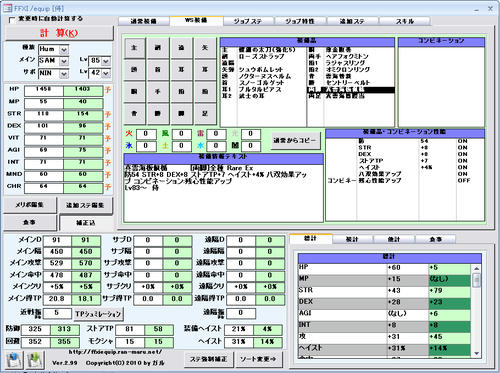Click the ソート変更⇒ button
Image resolution: width=500 pixels, height=373 pixels.
pos(258,359)
